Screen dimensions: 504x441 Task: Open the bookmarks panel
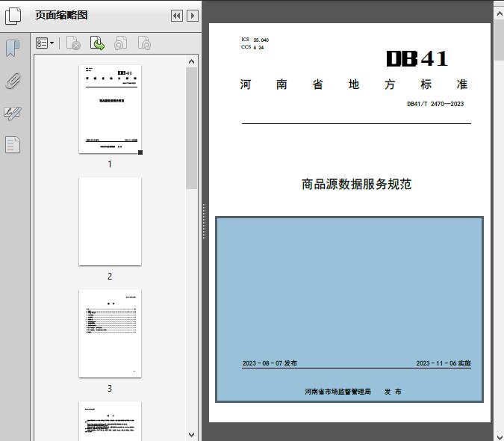coord(13,49)
